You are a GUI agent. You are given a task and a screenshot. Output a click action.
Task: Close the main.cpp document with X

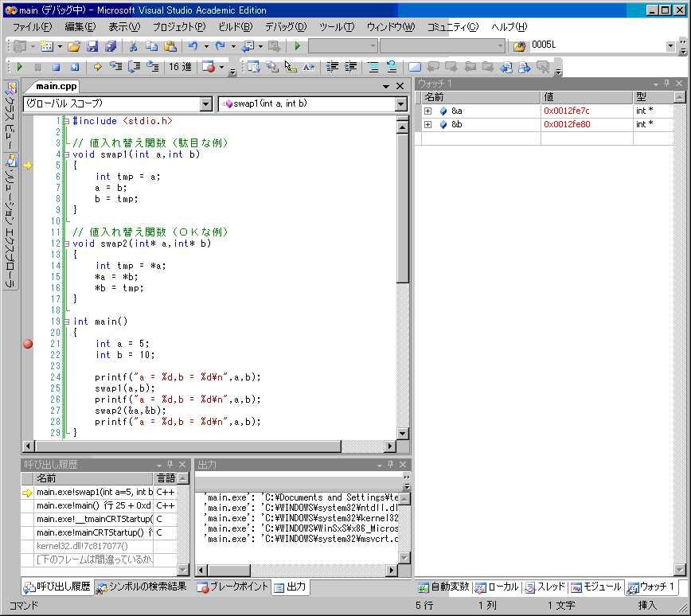coord(400,87)
